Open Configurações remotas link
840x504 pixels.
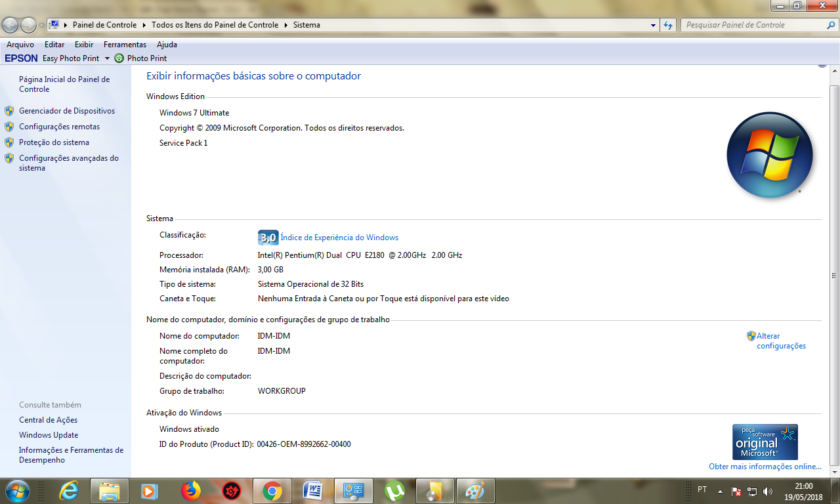coord(59,127)
